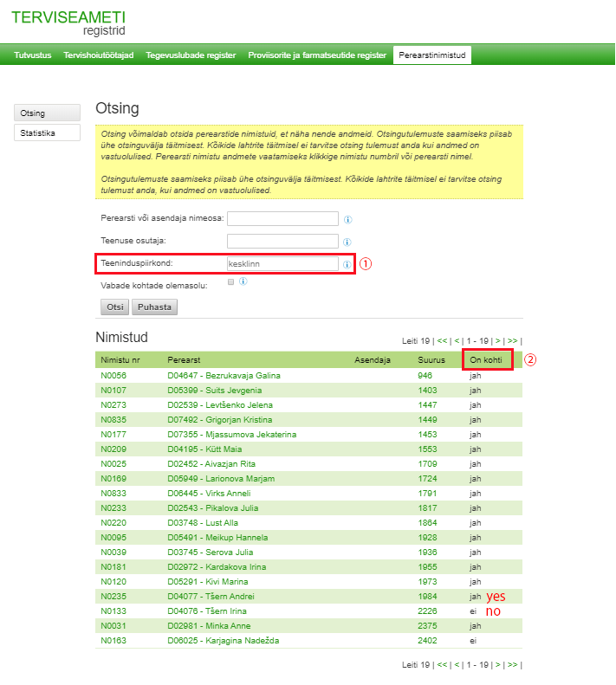This screenshot has width=616, height=685.
Task: Open the Tutvustus menu tab
Action: tap(33, 55)
